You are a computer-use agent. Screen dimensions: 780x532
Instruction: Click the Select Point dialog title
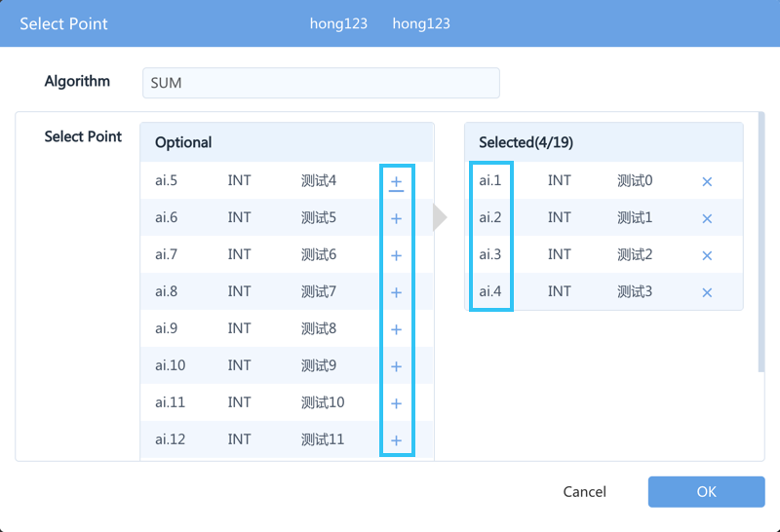tap(63, 23)
